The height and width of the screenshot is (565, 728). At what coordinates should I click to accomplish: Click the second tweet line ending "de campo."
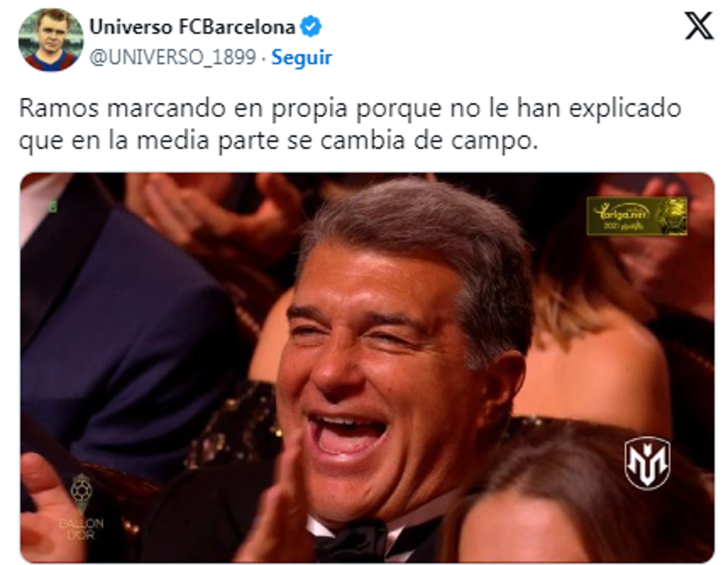click(278, 141)
